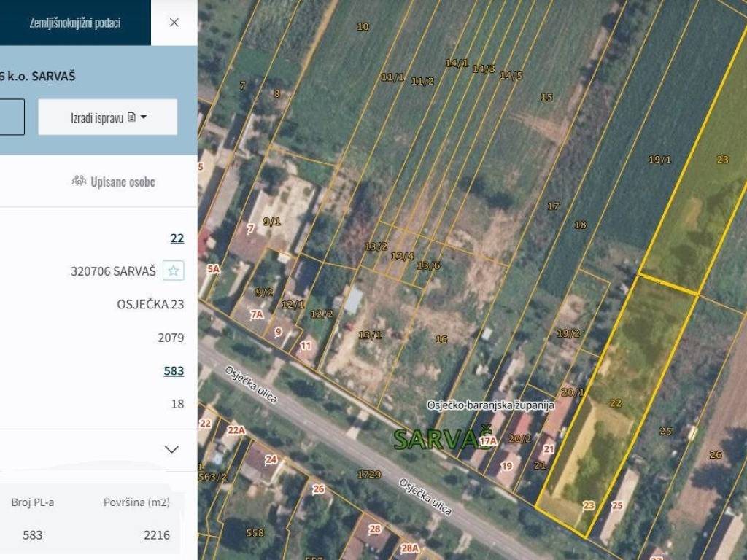This screenshot has height=560, width=747.
Task: Select parcel 16 on the map
Action: click(x=441, y=339)
